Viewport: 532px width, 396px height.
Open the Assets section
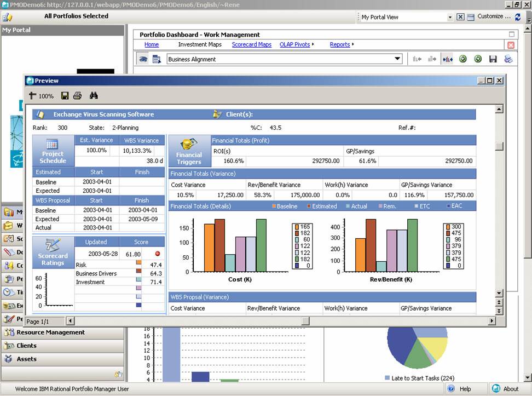62,359
